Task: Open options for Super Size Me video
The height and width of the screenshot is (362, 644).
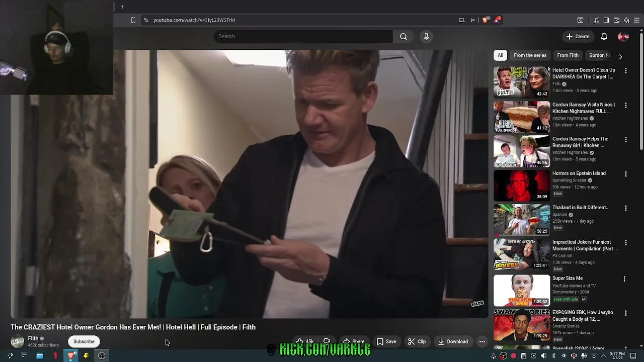Action: click(x=624, y=279)
